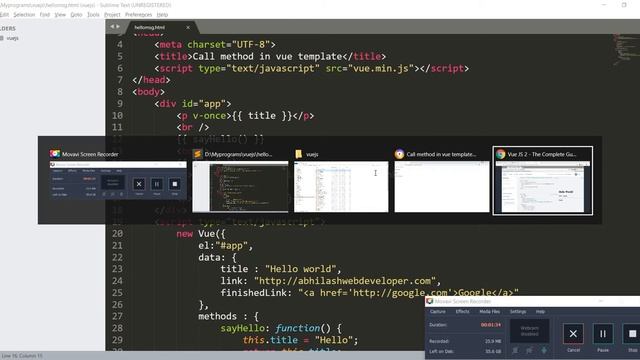Image resolution: width=640 pixels, height=360 pixels.
Task: Click the sayHello method name on line 28
Action: tap(242, 328)
